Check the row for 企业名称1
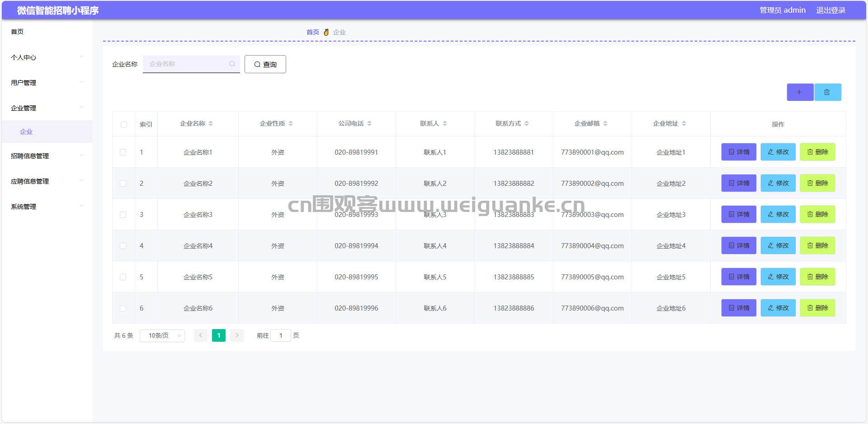This screenshot has width=868, height=424. click(x=123, y=152)
